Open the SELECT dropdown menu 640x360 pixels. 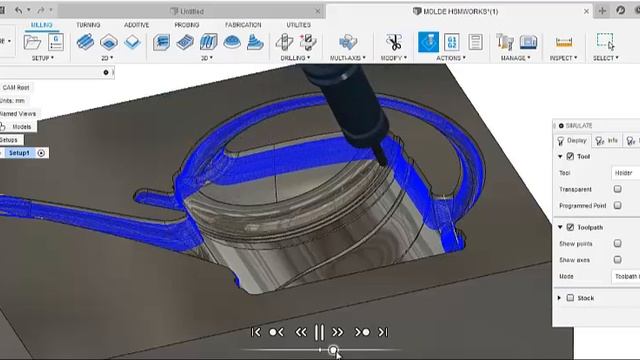click(606, 58)
